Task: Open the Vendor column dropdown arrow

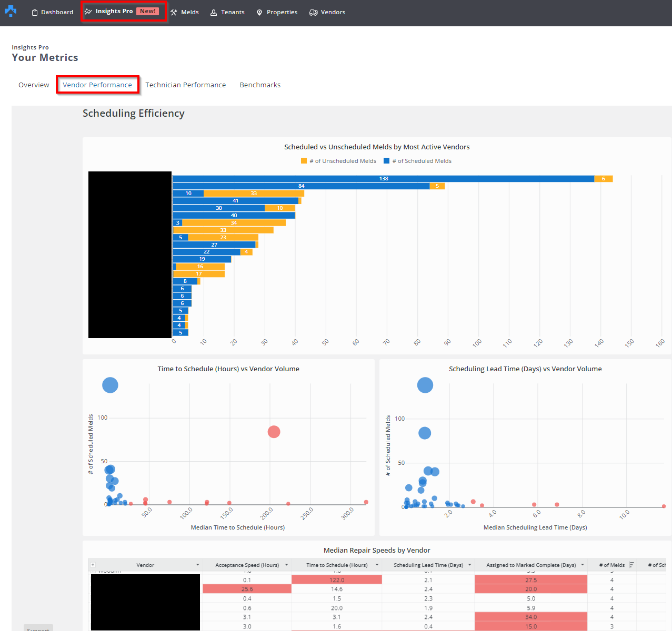Action: (x=198, y=565)
